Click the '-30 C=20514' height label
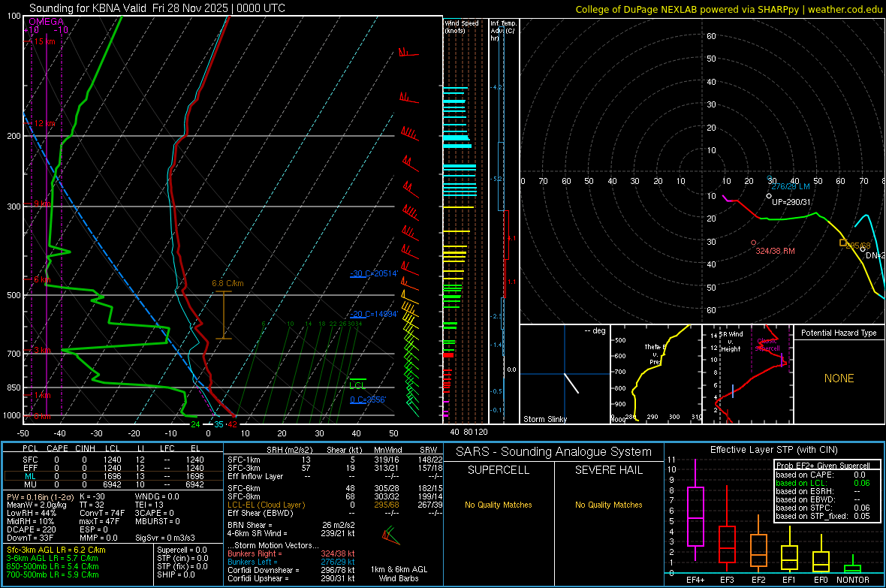 coord(374,273)
